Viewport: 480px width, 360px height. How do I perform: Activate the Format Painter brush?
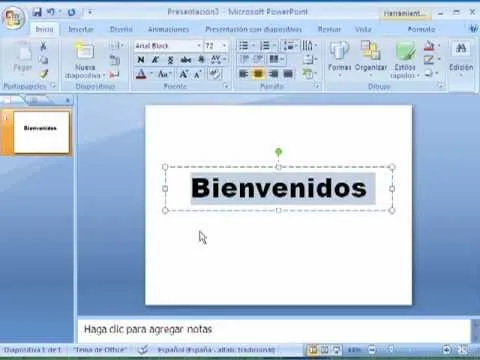pos(43,74)
